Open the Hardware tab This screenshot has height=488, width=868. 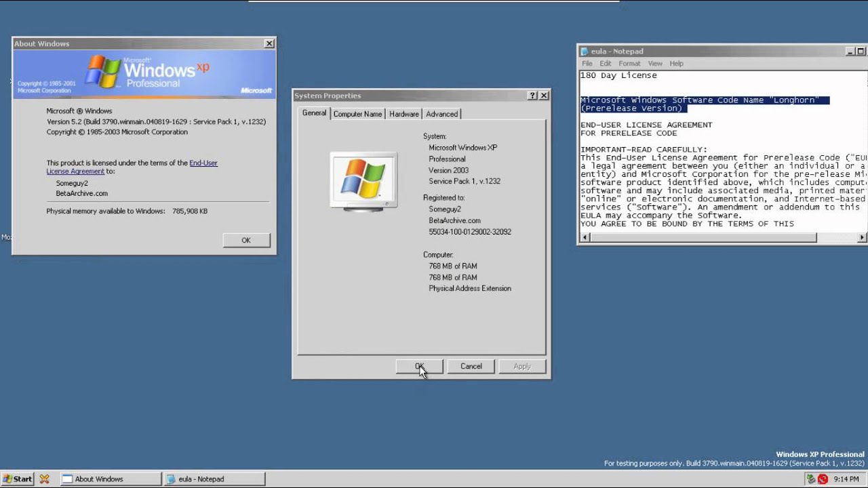tap(403, 114)
